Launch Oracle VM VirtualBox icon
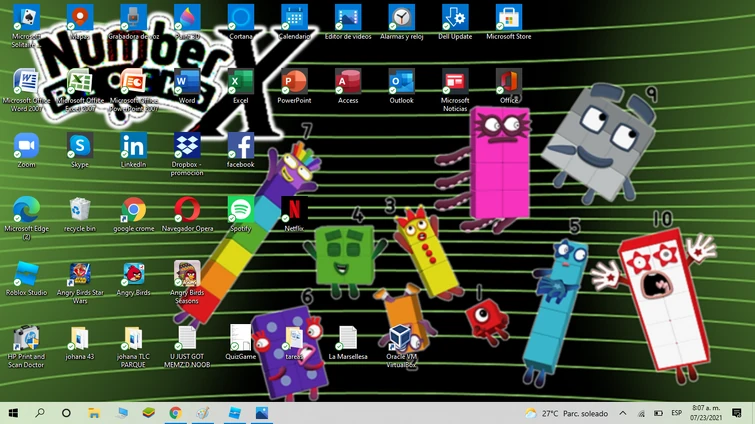This screenshot has height=424, width=755. pyautogui.click(x=401, y=338)
